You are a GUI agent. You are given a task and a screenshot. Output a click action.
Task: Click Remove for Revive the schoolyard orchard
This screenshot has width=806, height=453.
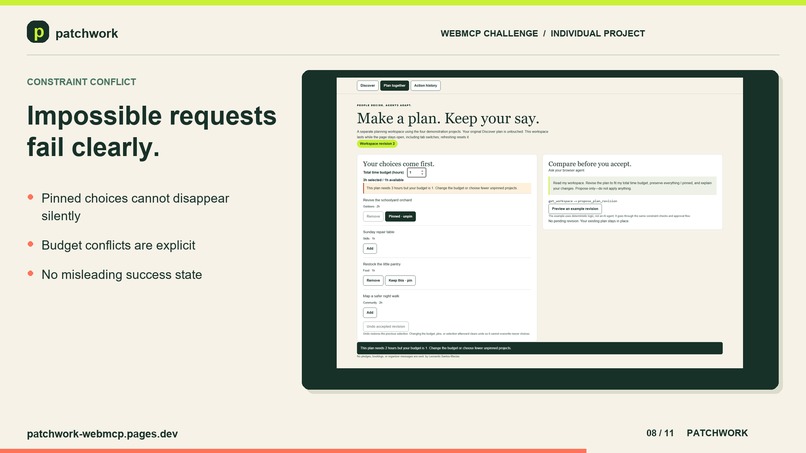coord(373,216)
